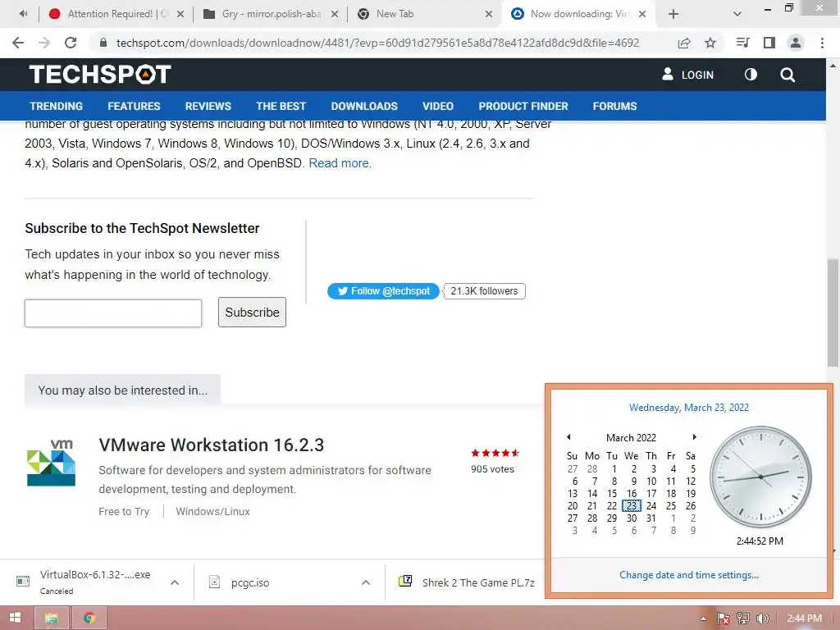Open VMware Workstation 16.2.3 title link

pyautogui.click(x=211, y=445)
